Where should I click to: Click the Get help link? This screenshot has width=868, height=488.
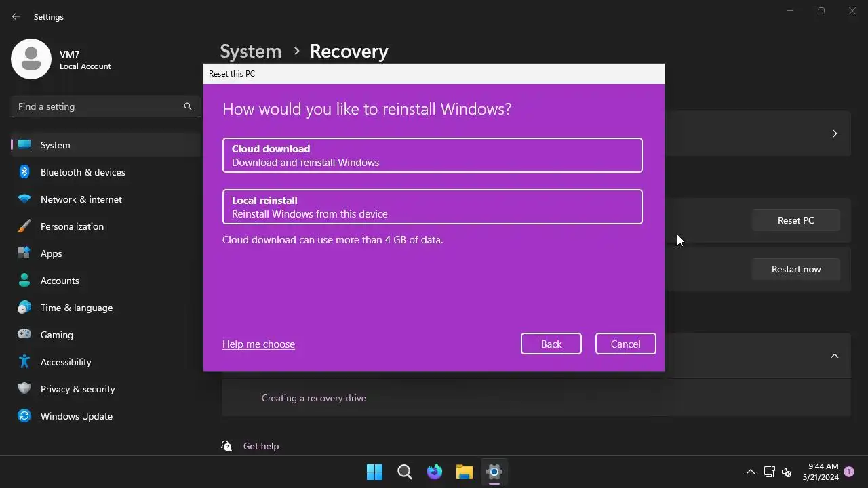tap(261, 446)
